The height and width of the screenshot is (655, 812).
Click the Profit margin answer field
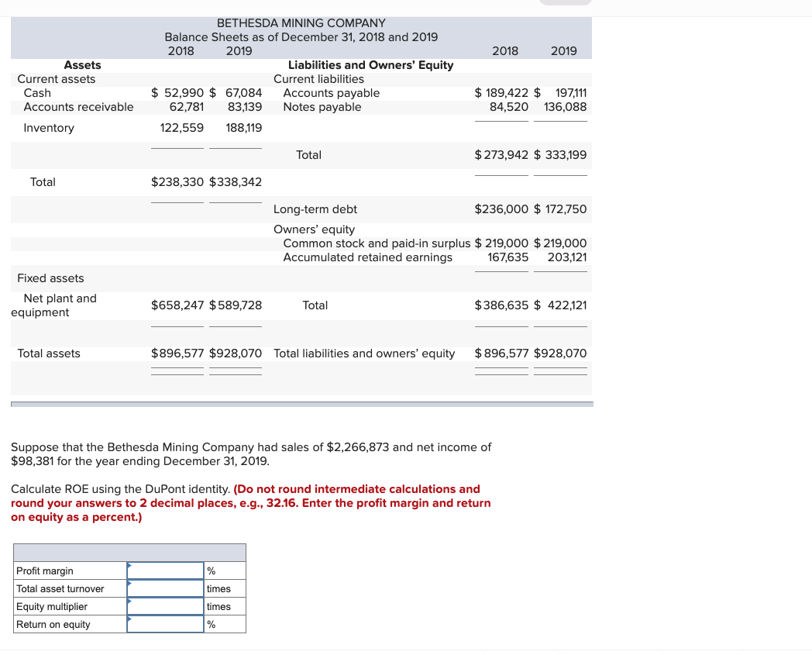(x=165, y=571)
